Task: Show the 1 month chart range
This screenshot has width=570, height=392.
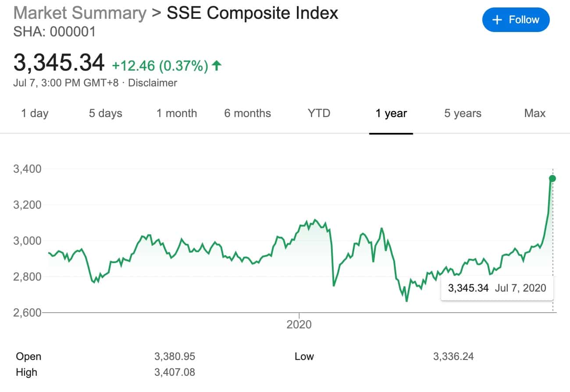Action: pos(177,114)
